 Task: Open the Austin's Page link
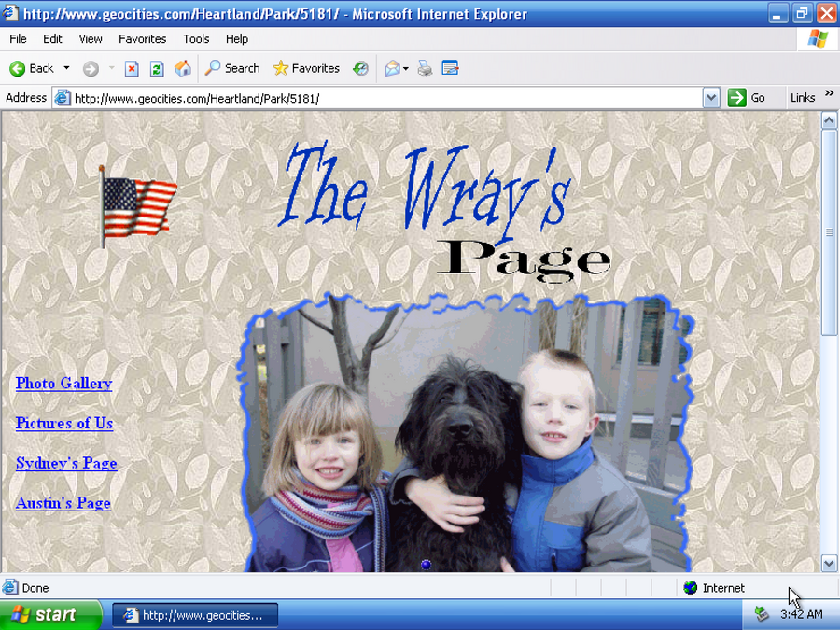[x=63, y=503]
